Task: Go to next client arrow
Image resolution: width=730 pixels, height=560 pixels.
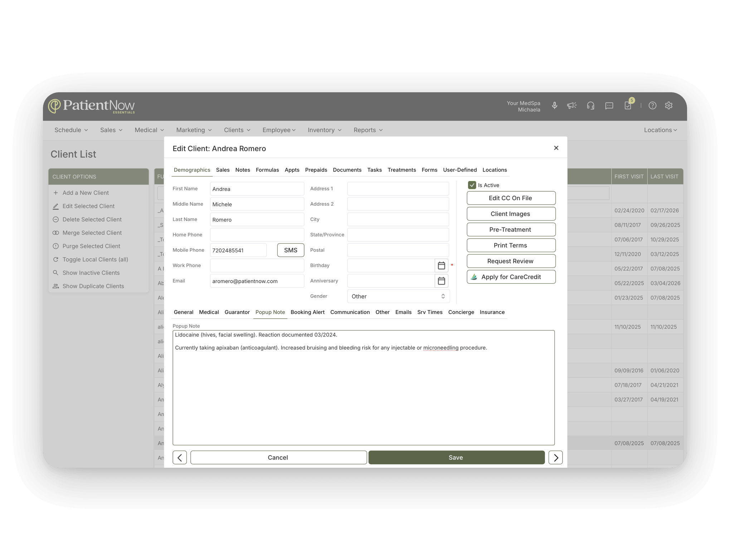Action: tap(555, 457)
